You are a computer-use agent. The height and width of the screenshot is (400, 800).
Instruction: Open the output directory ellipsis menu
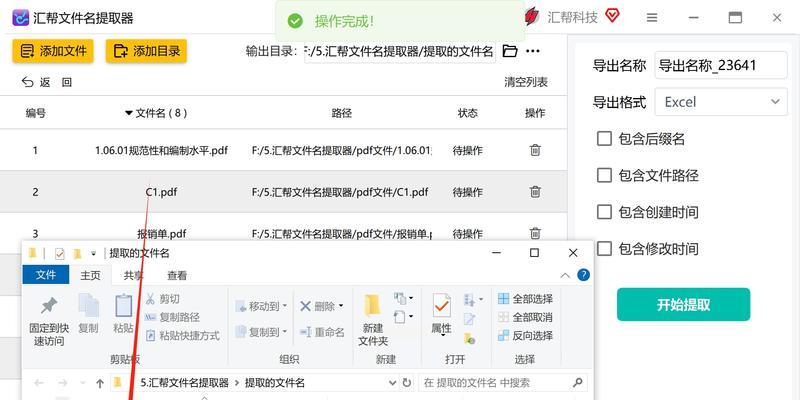(x=533, y=51)
